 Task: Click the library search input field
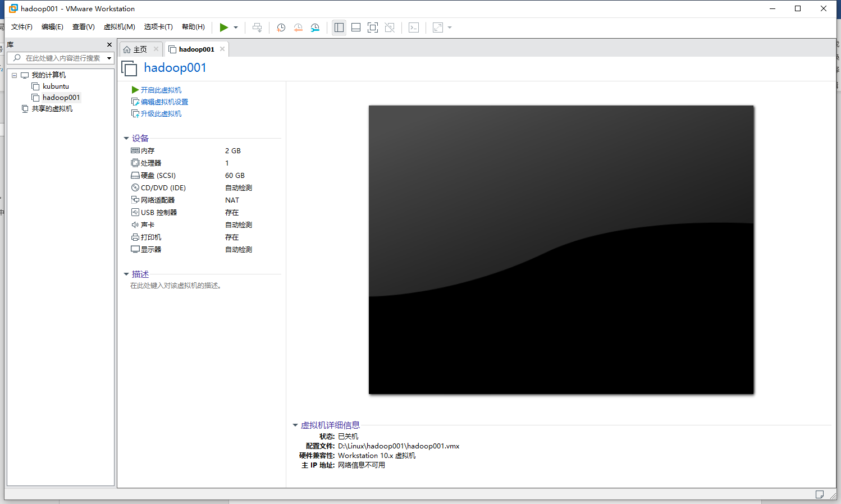(x=63, y=58)
